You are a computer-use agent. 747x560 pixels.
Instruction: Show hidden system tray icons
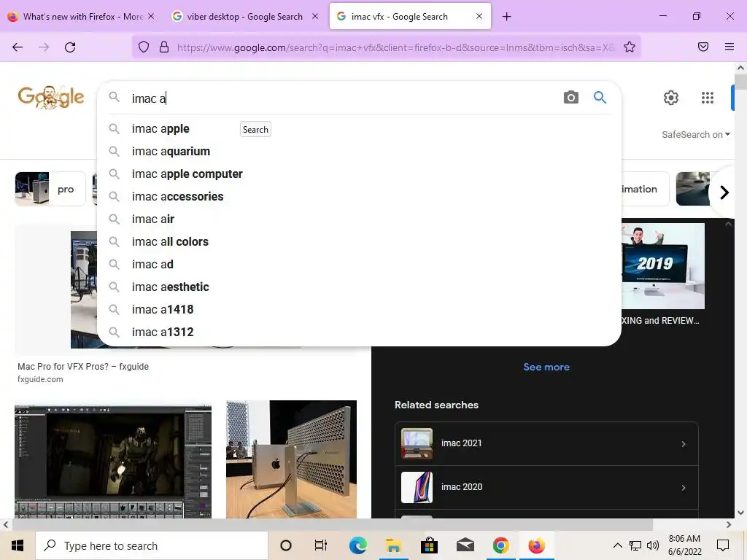point(617,545)
